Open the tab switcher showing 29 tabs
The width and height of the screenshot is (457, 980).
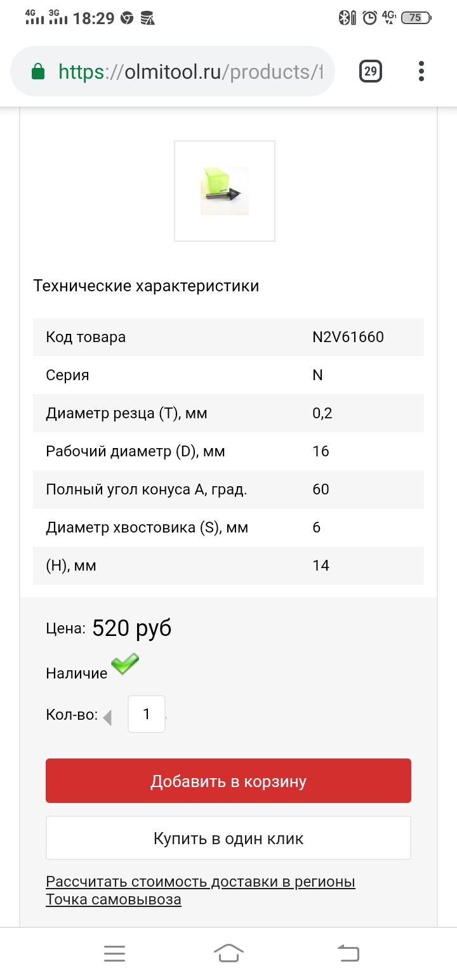[x=371, y=71]
